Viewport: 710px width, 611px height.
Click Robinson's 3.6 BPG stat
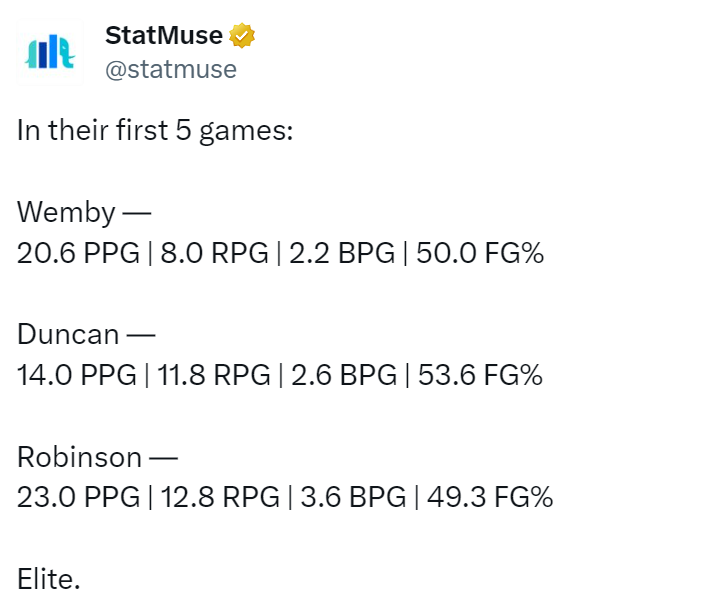(x=351, y=498)
